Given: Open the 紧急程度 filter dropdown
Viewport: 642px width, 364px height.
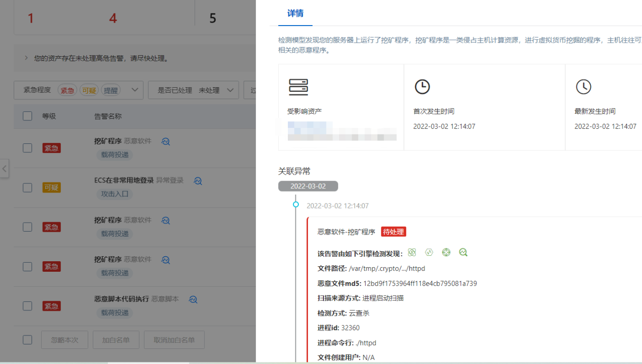Looking at the screenshot, I should click(134, 90).
